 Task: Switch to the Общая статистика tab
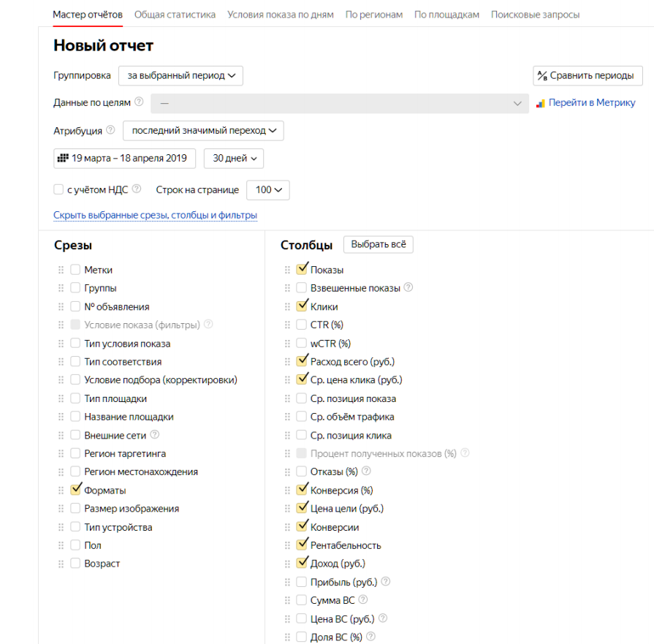pyautogui.click(x=175, y=15)
